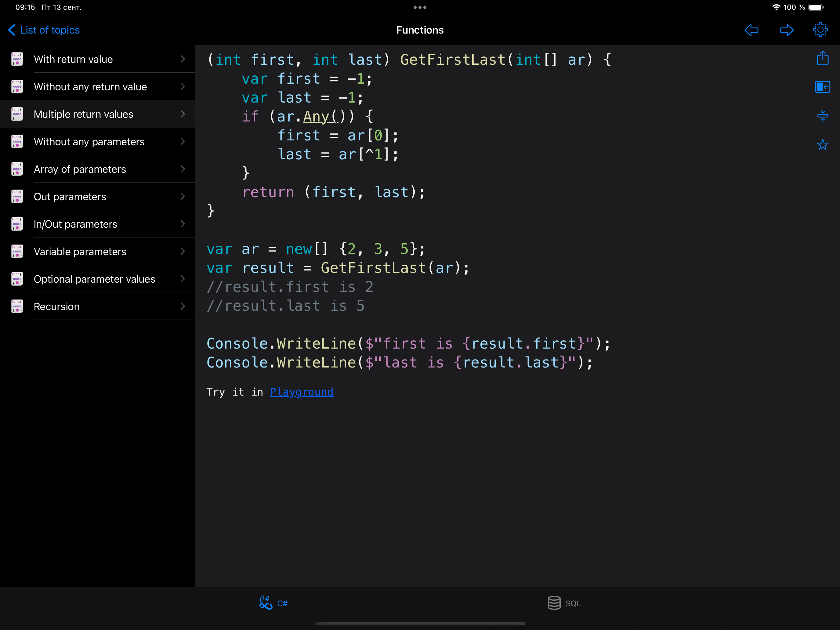Add this topic to favorites
840x630 pixels.
[823, 144]
